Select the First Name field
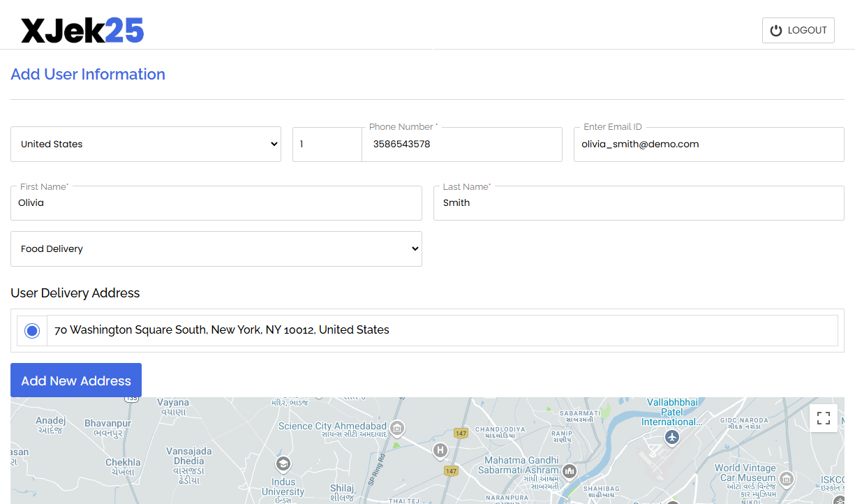This screenshot has height=504, width=855. tap(216, 202)
